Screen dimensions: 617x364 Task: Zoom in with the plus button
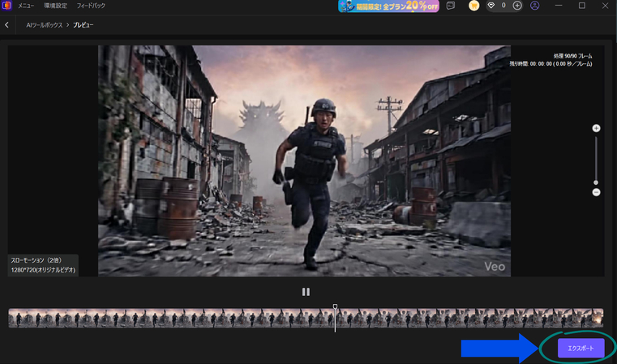pyautogui.click(x=596, y=128)
